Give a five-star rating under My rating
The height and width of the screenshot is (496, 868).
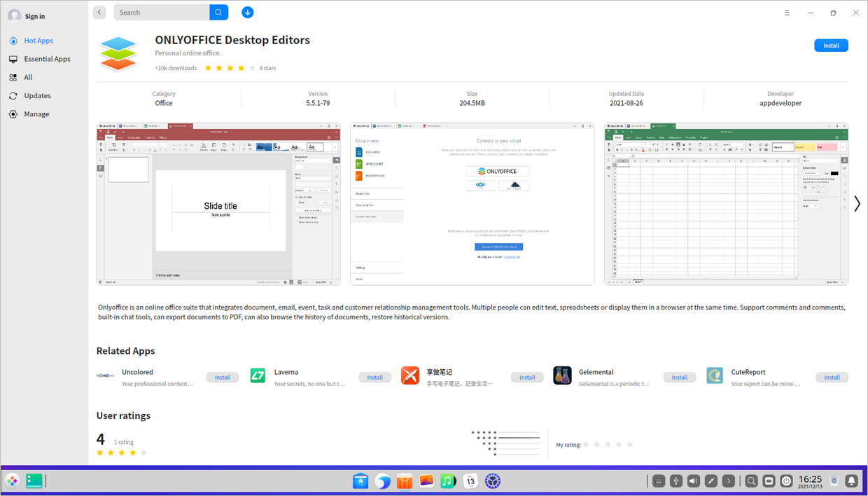pyautogui.click(x=629, y=444)
